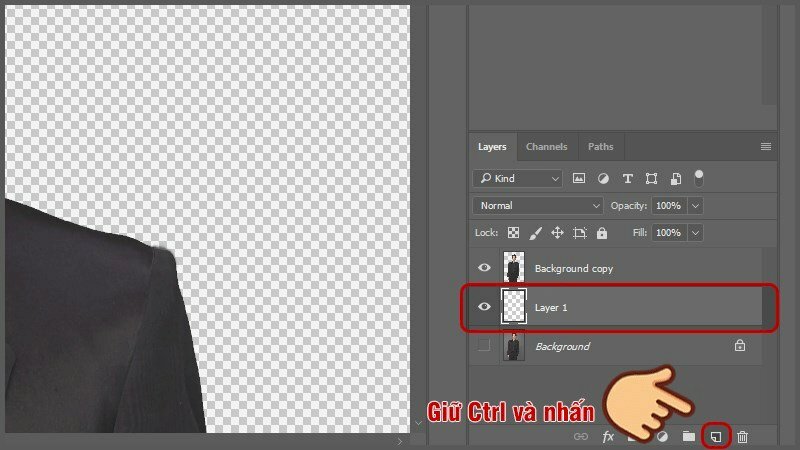800x450 pixels.
Task: Open the layer style fx menu
Action: coord(608,436)
